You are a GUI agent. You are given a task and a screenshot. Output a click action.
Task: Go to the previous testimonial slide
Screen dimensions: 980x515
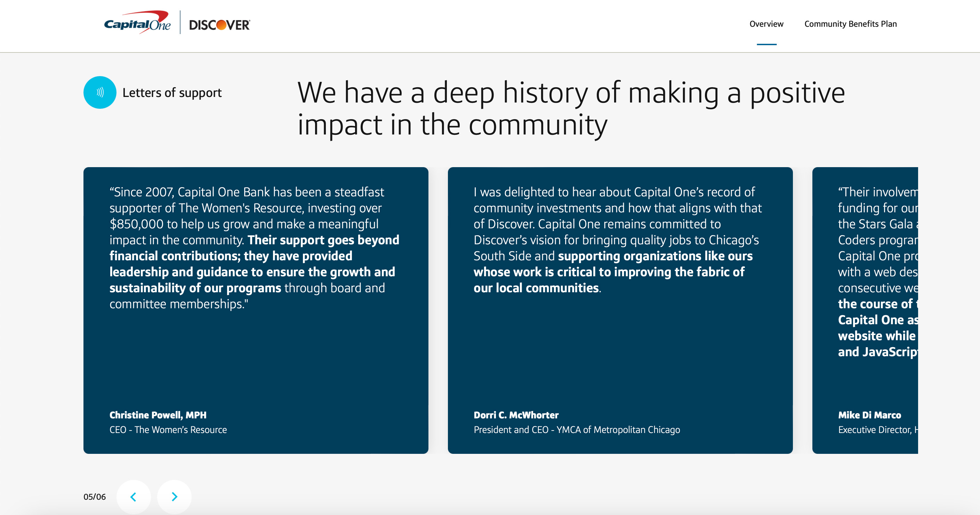[x=133, y=496]
